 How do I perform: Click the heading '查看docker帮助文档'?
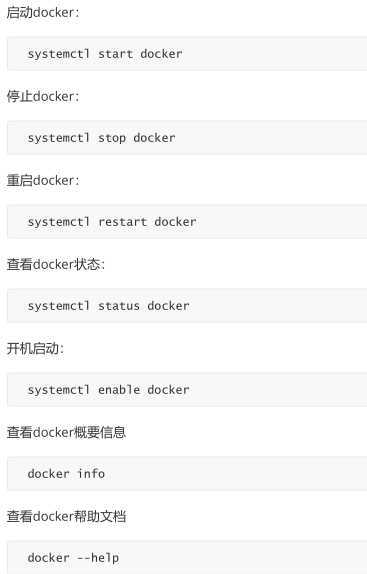tap(66, 516)
